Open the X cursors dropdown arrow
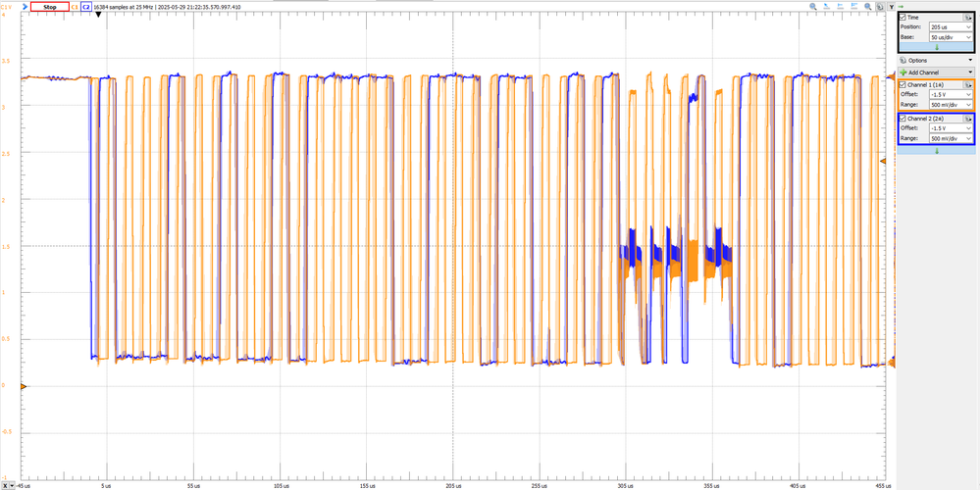 click(13, 485)
